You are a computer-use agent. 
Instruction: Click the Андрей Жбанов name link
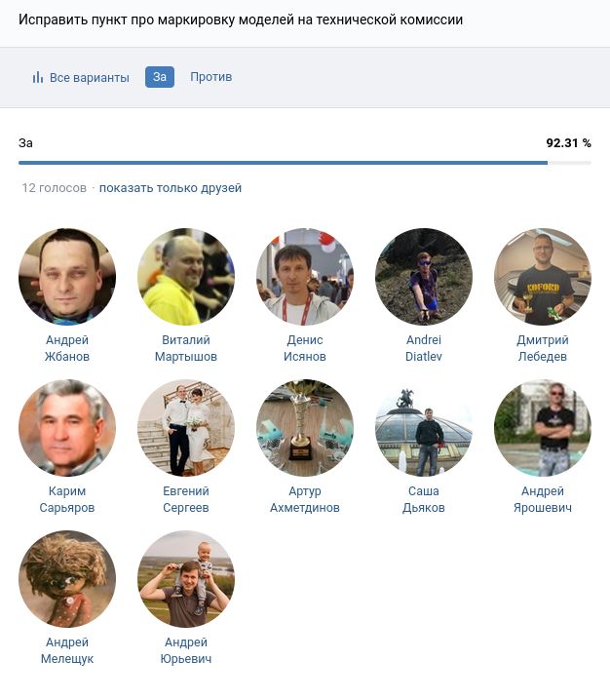click(67, 348)
